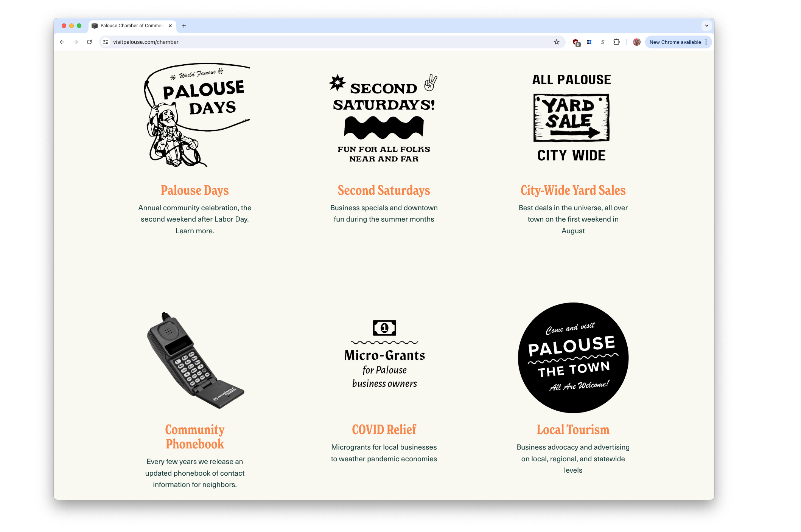The height and width of the screenshot is (532, 801).
Task: Follow the Learn more link
Action: point(195,231)
